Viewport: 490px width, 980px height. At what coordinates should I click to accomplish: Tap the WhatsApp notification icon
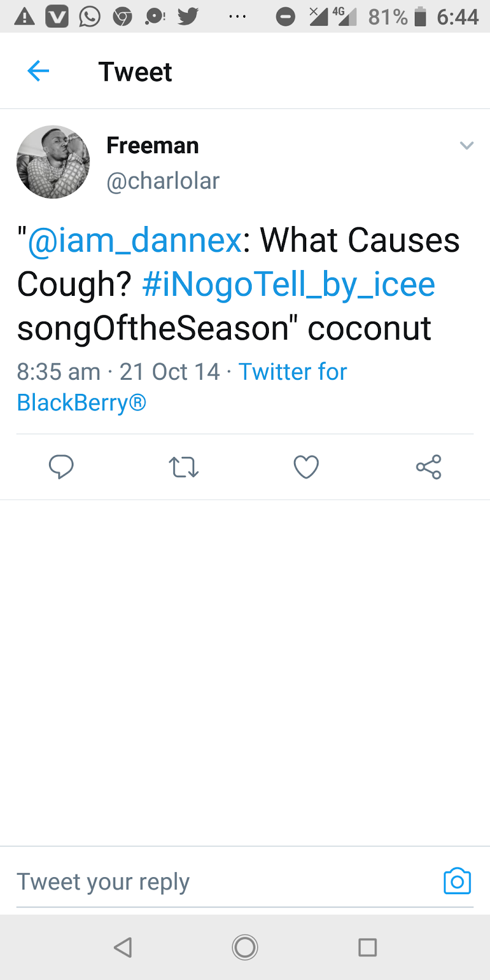(x=89, y=17)
